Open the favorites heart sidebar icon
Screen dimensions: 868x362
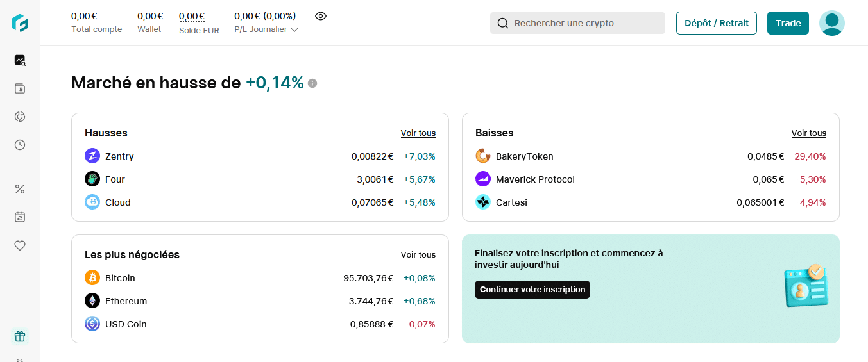pyautogui.click(x=20, y=245)
